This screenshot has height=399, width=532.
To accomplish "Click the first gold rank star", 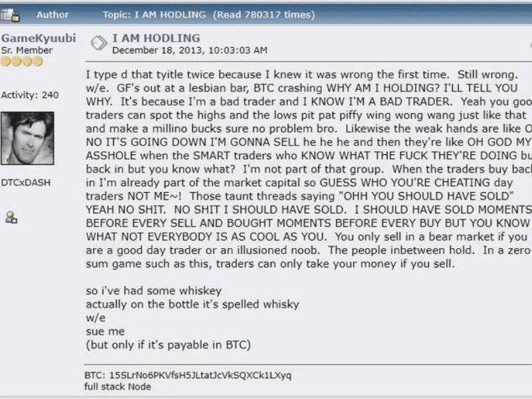I will click(6, 62).
